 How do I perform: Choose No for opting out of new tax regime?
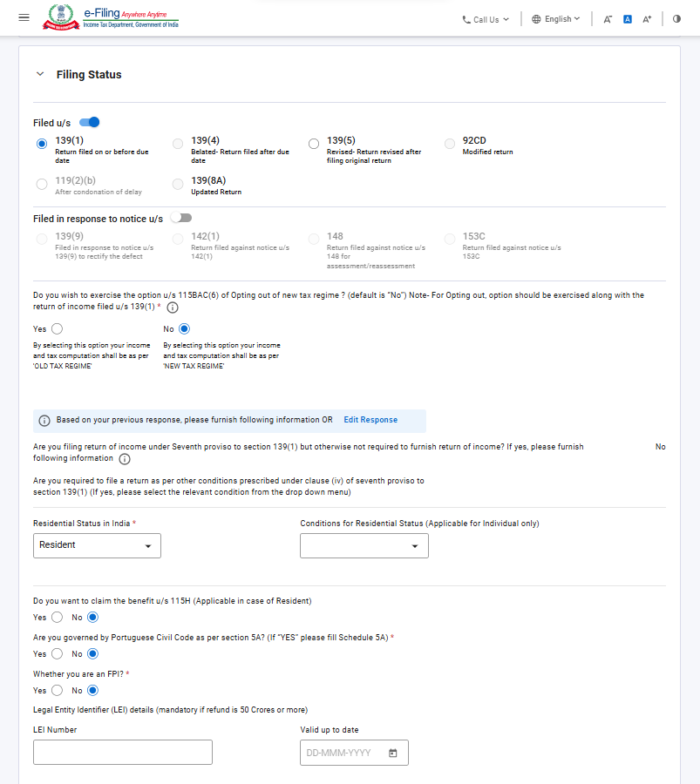pyautogui.click(x=184, y=329)
